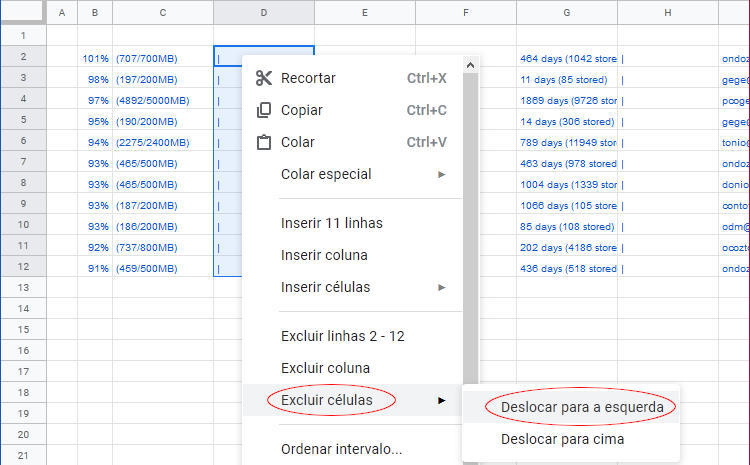Click cell 14 days (306 stored)
Image resolution: width=750 pixels, height=465 pixels.
[567, 122]
